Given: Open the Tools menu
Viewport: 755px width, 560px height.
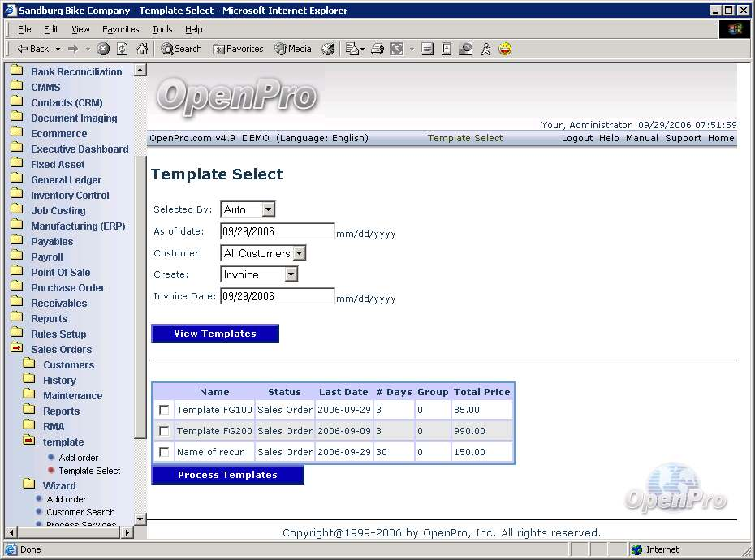Looking at the screenshot, I should pos(162,29).
